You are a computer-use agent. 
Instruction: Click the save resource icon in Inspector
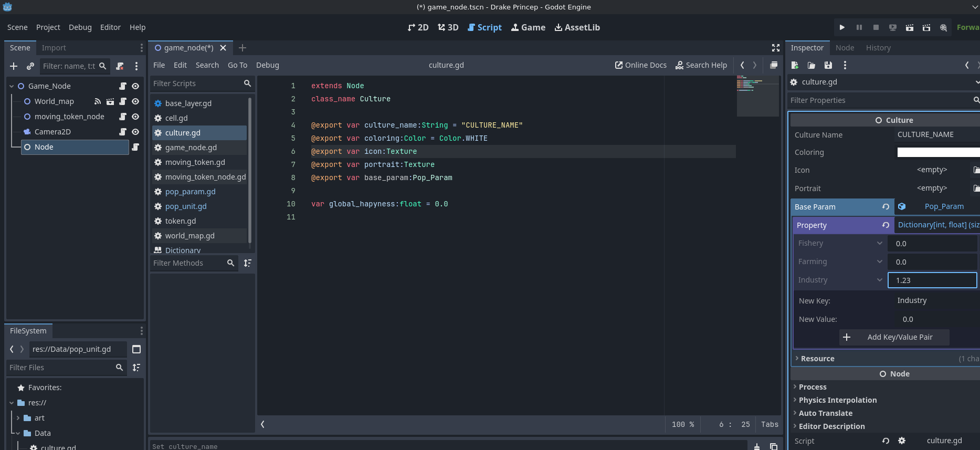[828, 65]
